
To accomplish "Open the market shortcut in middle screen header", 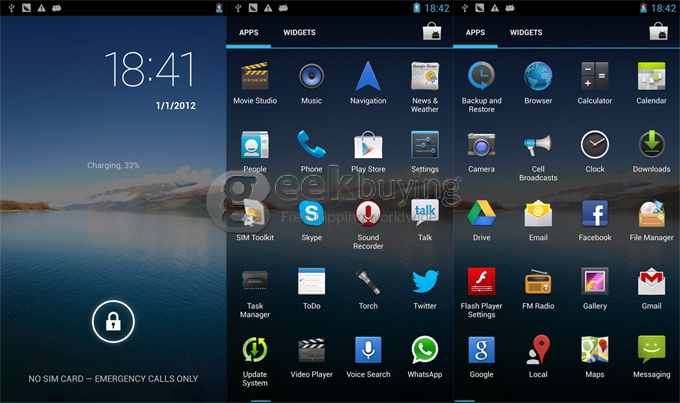I will pyautogui.click(x=432, y=32).
